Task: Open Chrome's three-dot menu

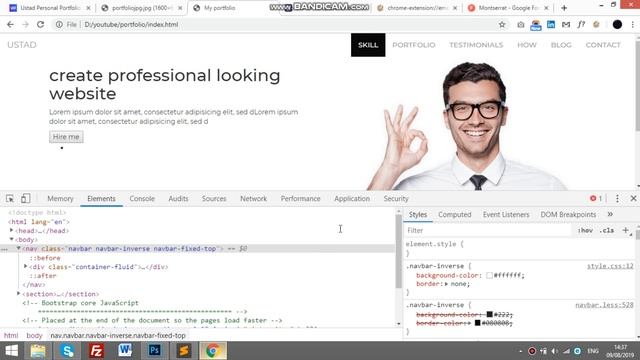Action: 633,24
